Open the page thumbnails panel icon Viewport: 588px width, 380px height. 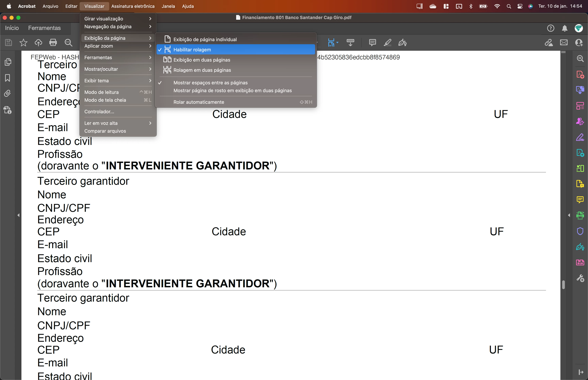click(x=8, y=62)
